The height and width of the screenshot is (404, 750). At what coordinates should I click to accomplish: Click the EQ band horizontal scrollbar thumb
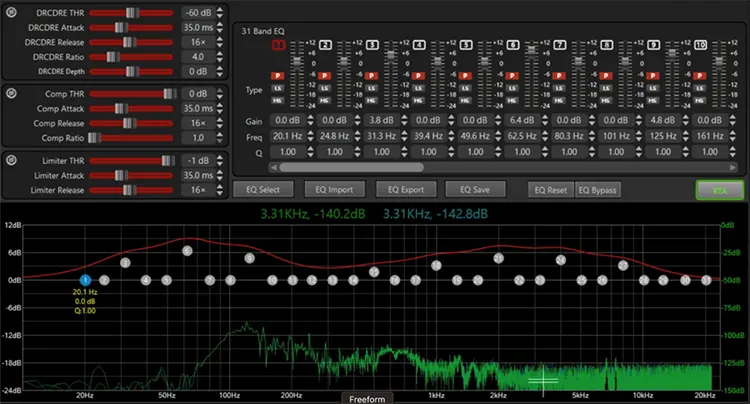click(x=352, y=167)
